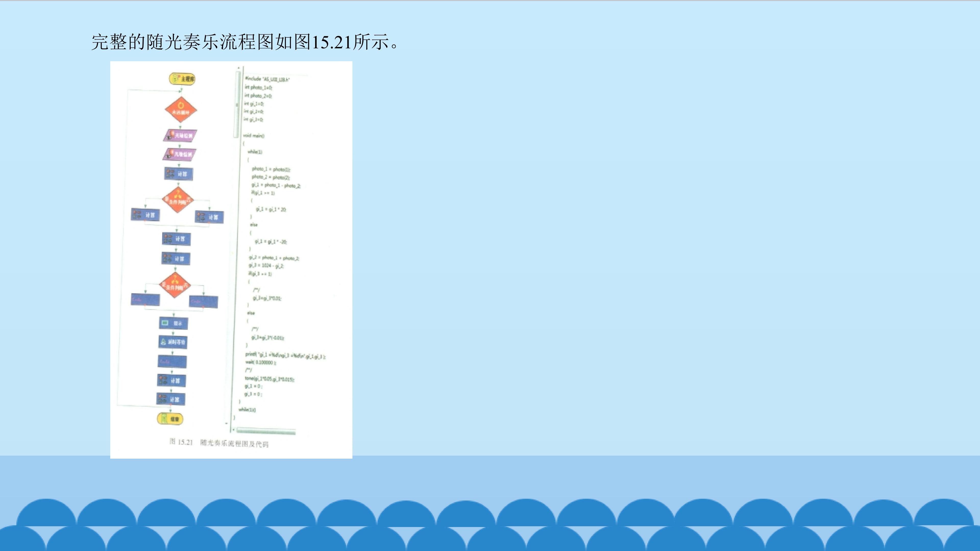Click the "int photo_1=0;" declaration line
This screenshot has height=551, width=980.
click(x=258, y=87)
